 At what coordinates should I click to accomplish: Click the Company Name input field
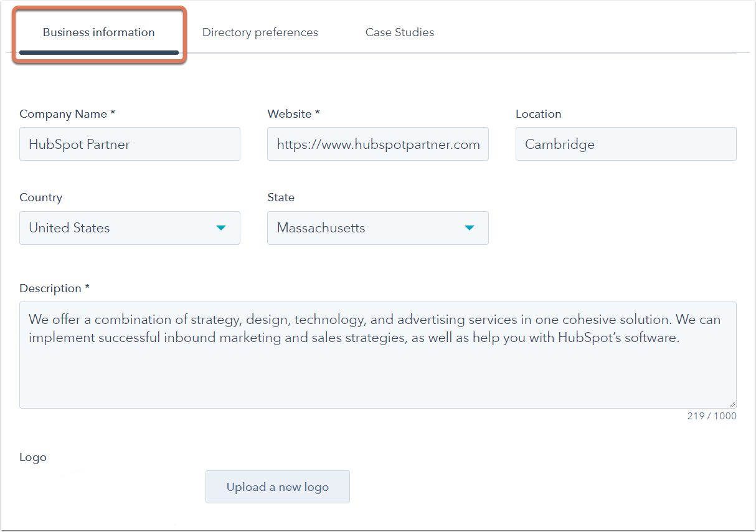click(130, 144)
